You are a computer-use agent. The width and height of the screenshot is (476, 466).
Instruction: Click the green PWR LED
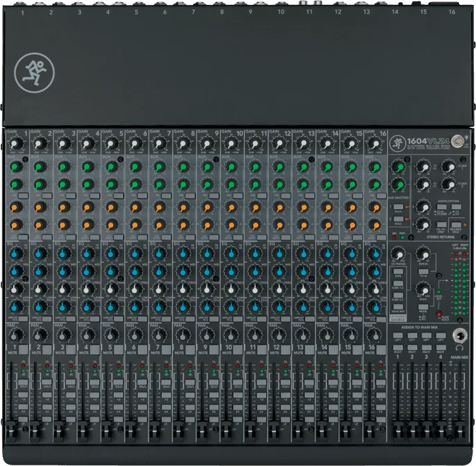pyautogui.click(x=402, y=238)
